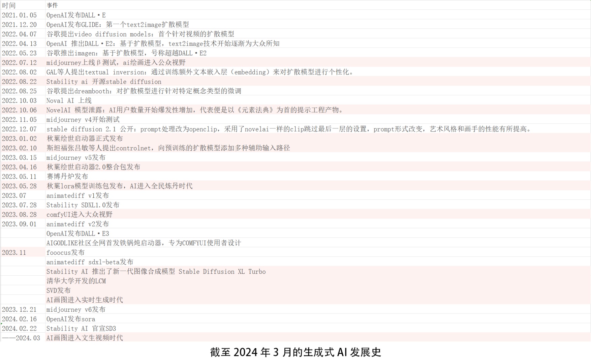
Task: Click the date cell 2022.04.07
Action: pos(23,34)
